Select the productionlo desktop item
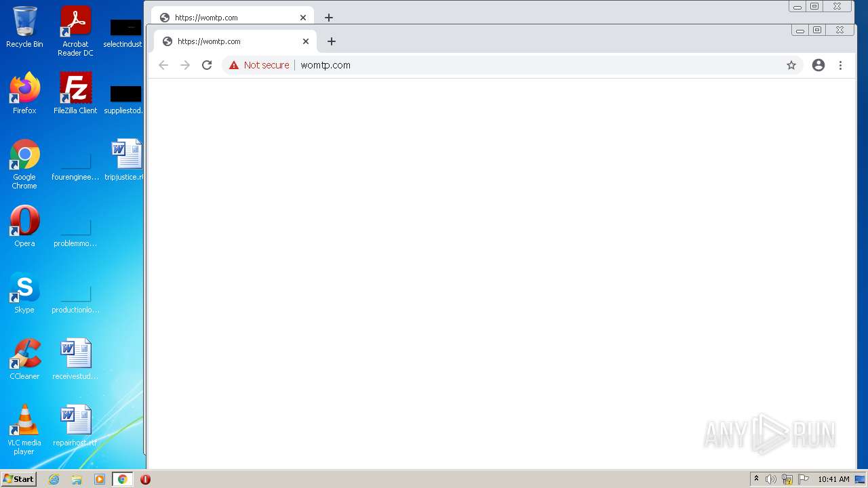 (x=75, y=300)
